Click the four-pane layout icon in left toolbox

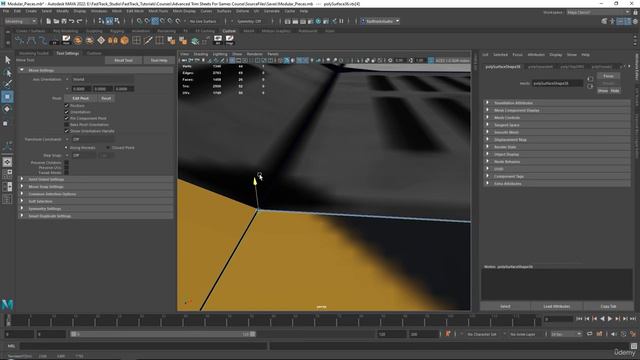(7, 174)
